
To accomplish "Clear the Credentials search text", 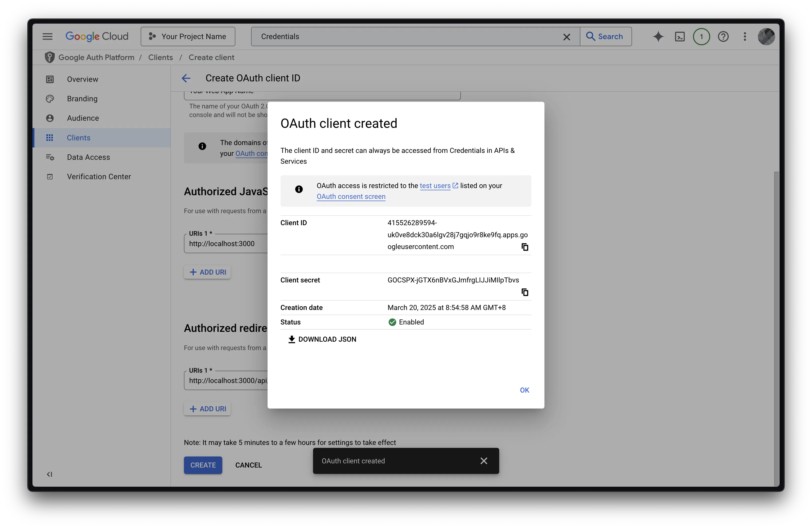I will [566, 37].
